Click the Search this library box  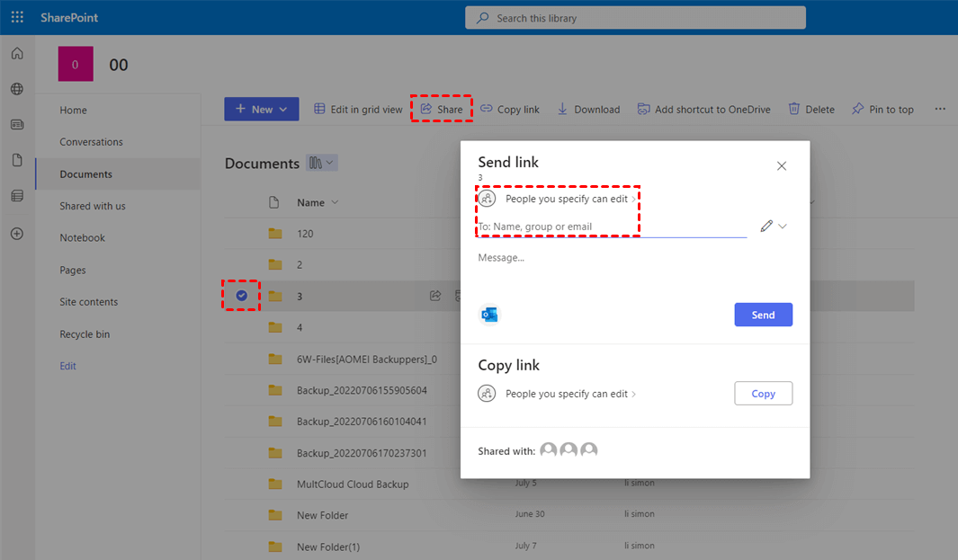[635, 18]
